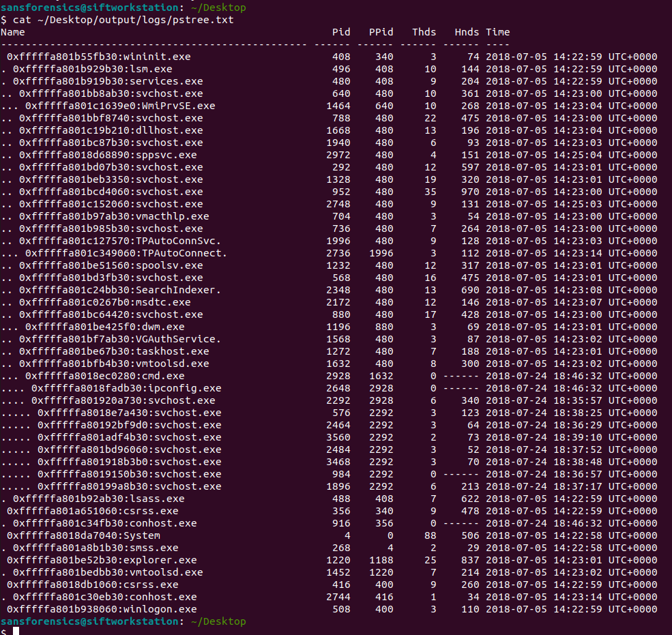Click the TPAutoConnect. entry
This screenshot has height=635, width=672.
(126, 253)
